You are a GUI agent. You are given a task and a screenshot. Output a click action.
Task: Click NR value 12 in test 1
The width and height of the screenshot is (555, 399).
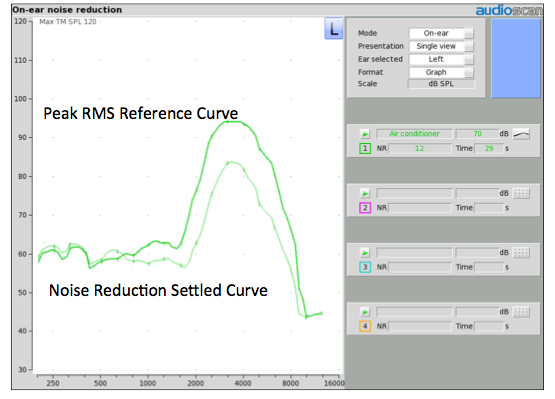coord(420,148)
